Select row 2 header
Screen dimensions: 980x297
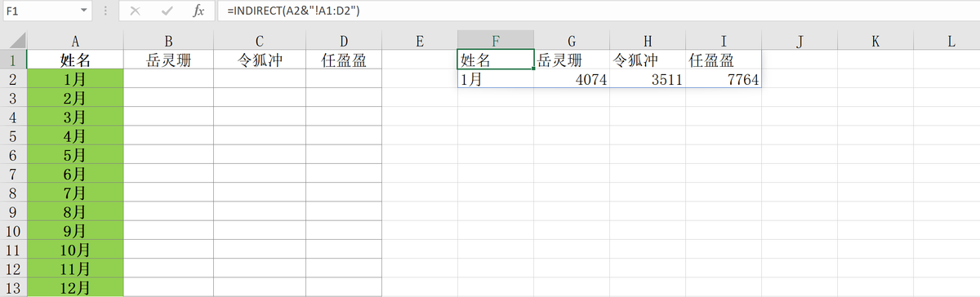pyautogui.click(x=13, y=79)
